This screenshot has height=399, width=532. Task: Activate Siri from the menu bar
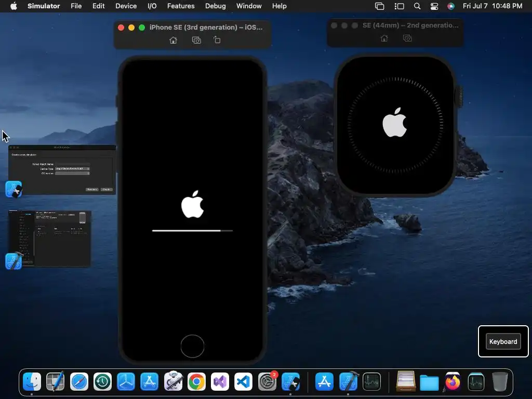click(451, 6)
